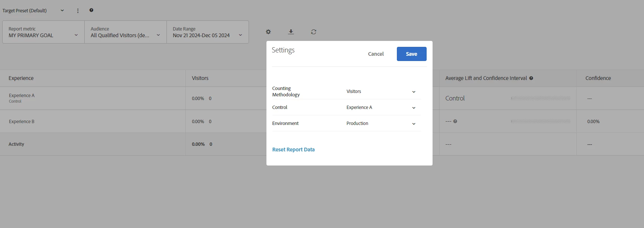Click the info icon in Experience B row
644x228 pixels.
455,121
